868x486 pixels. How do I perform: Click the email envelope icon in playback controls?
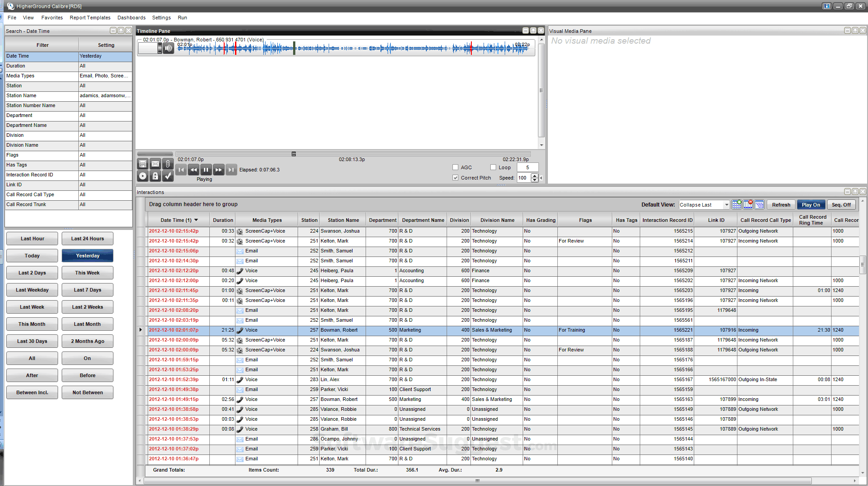click(155, 164)
